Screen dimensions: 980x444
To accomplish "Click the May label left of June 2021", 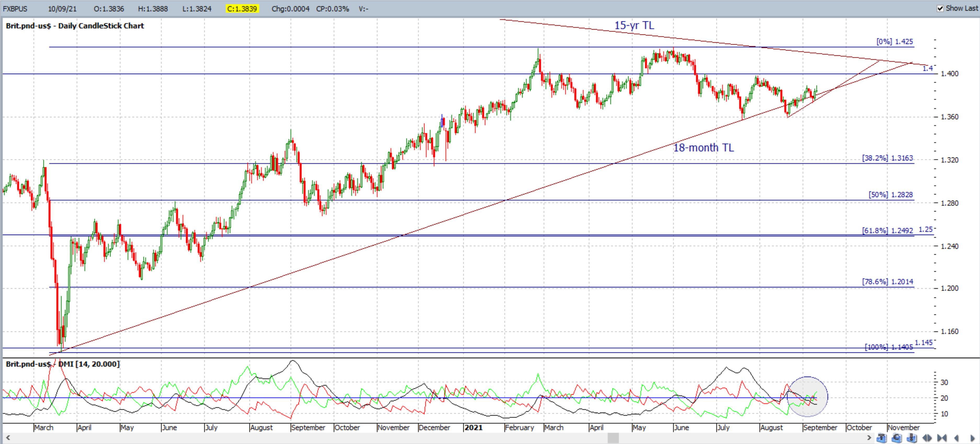I will (x=639, y=428).
